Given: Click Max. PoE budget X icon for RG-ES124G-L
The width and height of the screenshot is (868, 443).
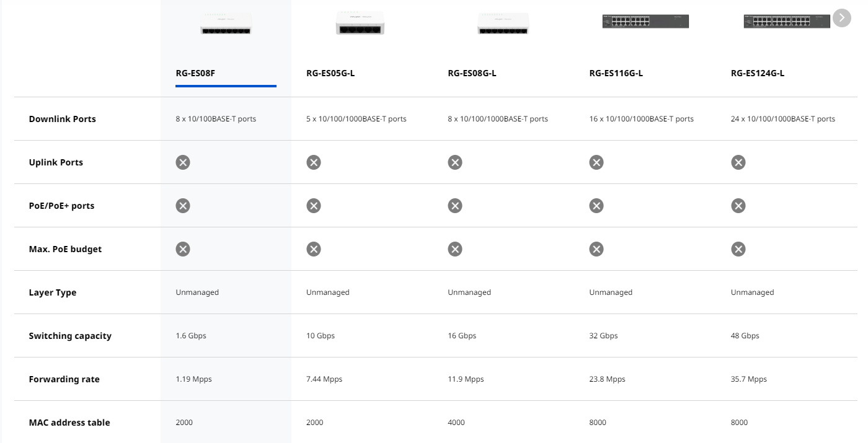Looking at the screenshot, I should [738, 249].
